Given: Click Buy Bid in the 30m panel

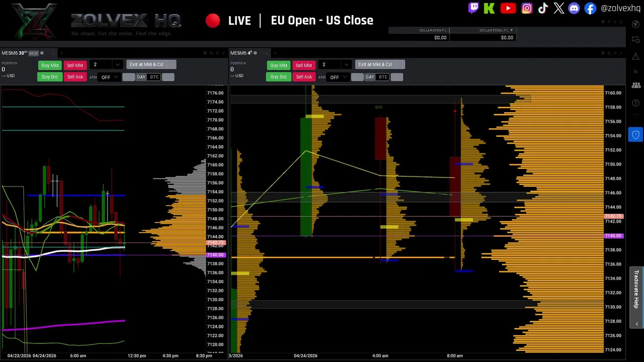Looking at the screenshot, I should [49, 77].
